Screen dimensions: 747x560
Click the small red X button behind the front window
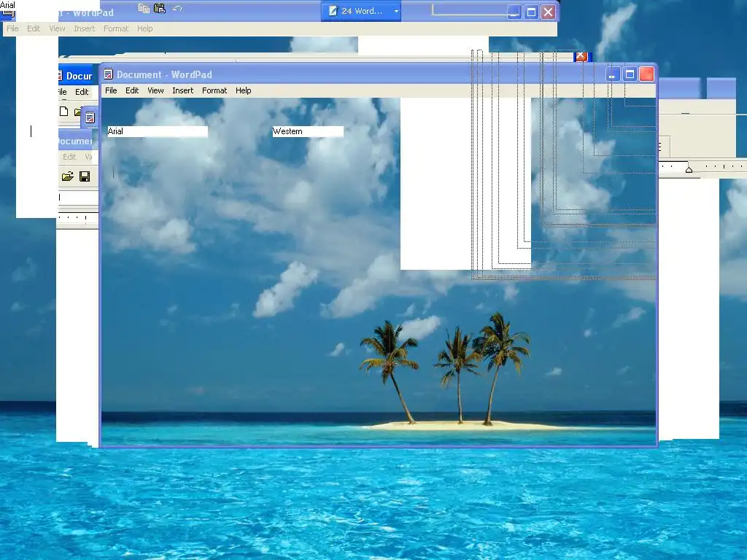coord(580,56)
